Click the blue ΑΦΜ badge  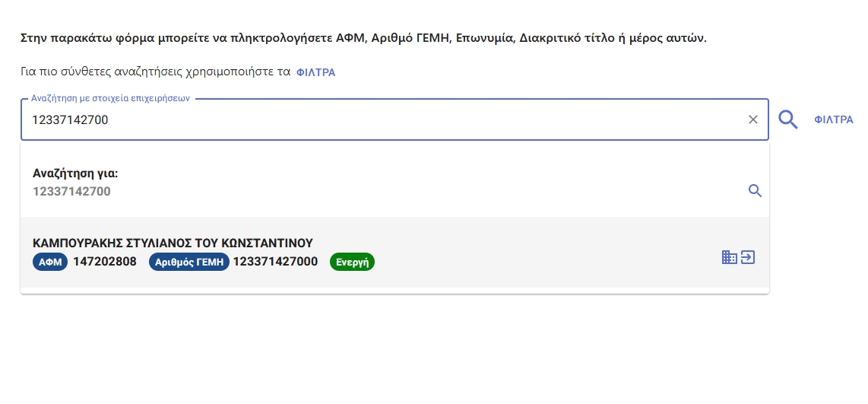50,262
